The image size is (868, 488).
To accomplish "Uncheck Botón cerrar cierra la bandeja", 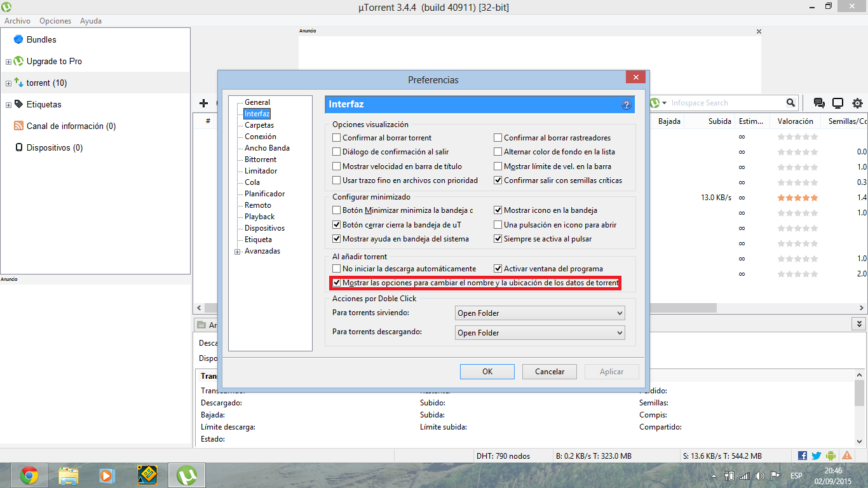I will point(337,225).
